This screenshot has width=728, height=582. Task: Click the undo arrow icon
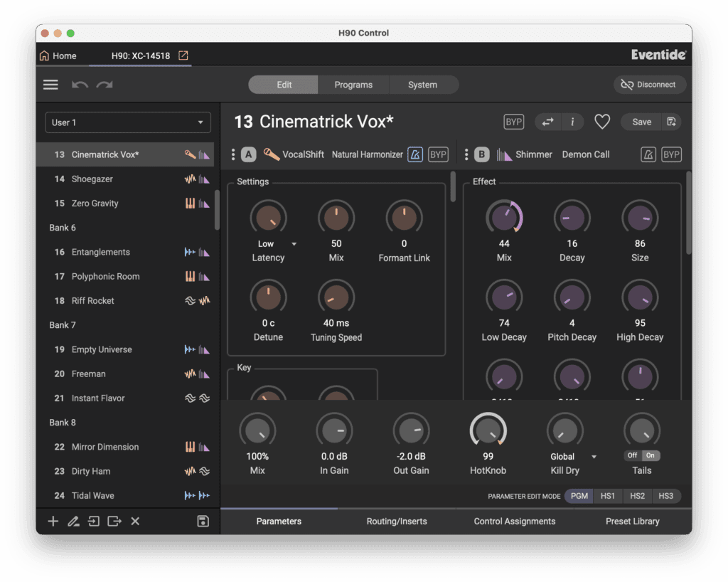(x=80, y=85)
